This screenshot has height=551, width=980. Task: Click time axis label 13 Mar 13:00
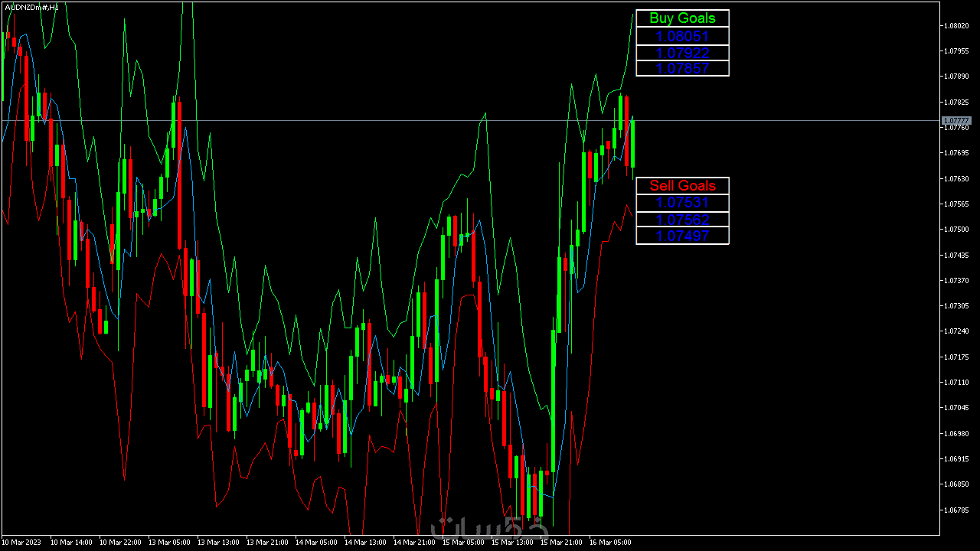219,543
